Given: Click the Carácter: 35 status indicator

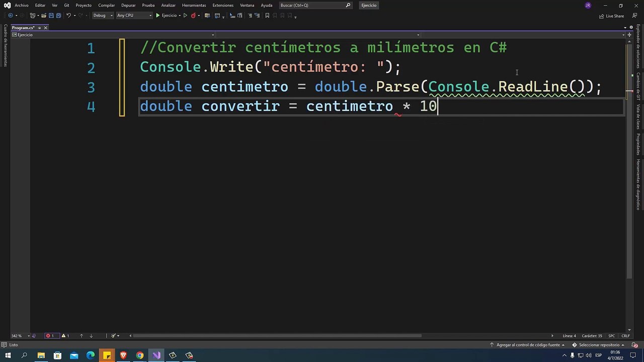Looking at the screenshot, I should tap(592, 336).
